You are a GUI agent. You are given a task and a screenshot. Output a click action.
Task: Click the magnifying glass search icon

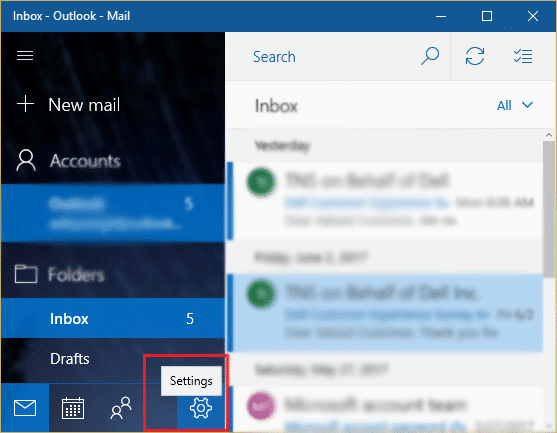430,56
